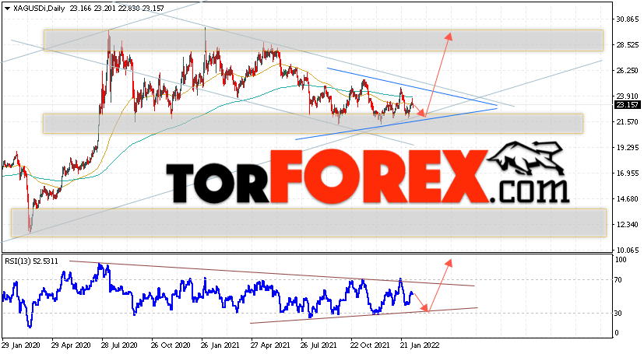The height and width of the screenshot is (354, 644).
Task: Select the 26 Jan 2021 date label
Action: click(x=220, y=345)
